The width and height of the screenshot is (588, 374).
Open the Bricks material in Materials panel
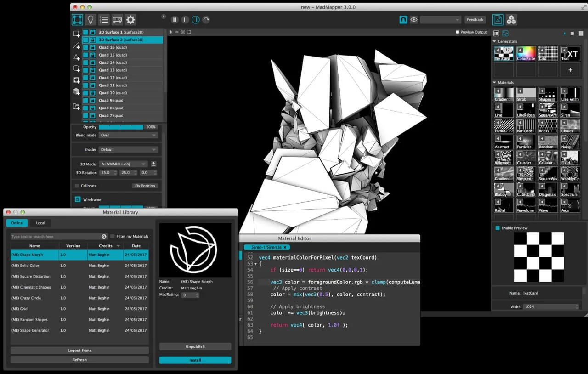pyautogui.click(x=548, y=125)
